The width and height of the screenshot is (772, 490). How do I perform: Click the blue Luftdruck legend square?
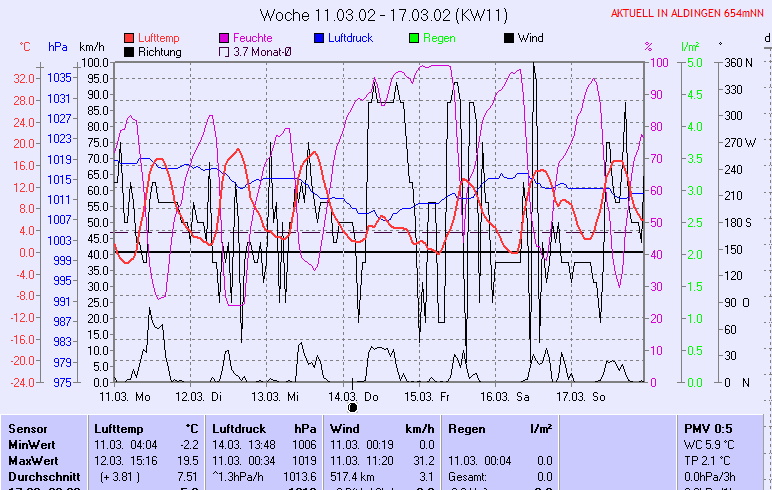[319, 38]
